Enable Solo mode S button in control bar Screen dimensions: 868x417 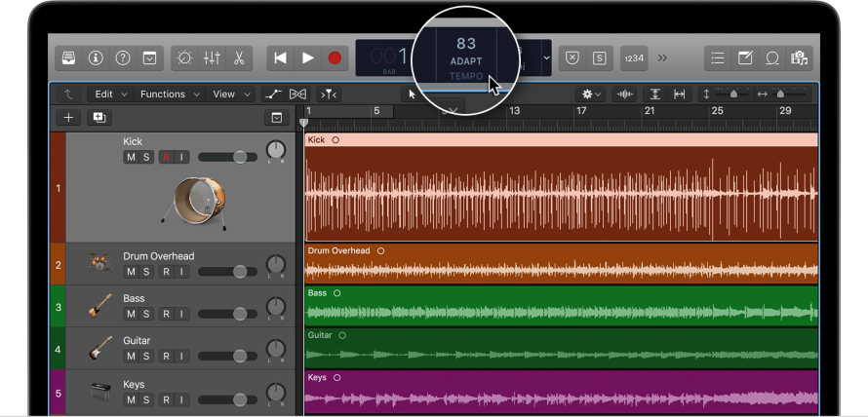pyautogui.click(x=600, y=58)
